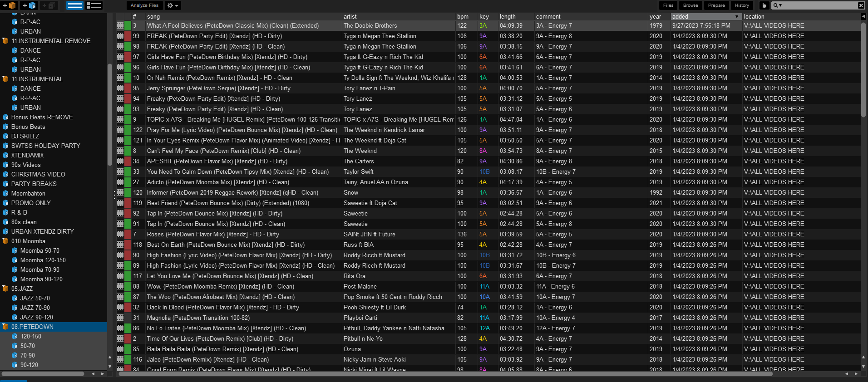Open the gear settings dropdown by Analyze Files
The image size is (868, 382).
coord(173,5)
